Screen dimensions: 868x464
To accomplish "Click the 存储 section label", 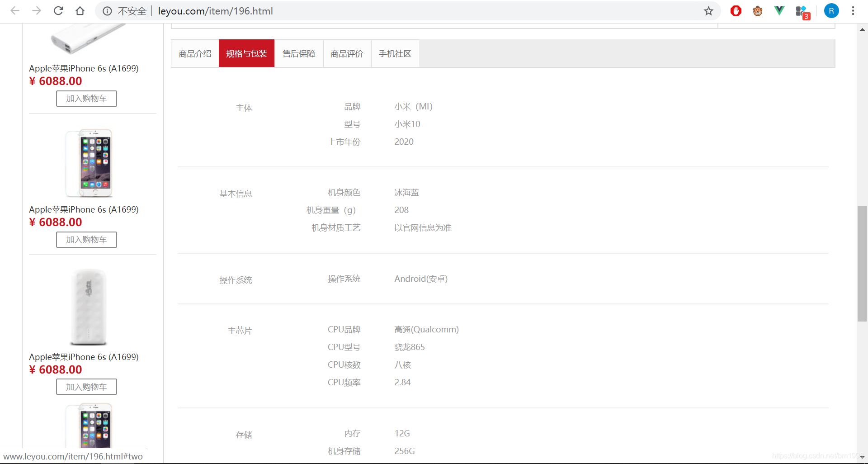I will 244,435.
